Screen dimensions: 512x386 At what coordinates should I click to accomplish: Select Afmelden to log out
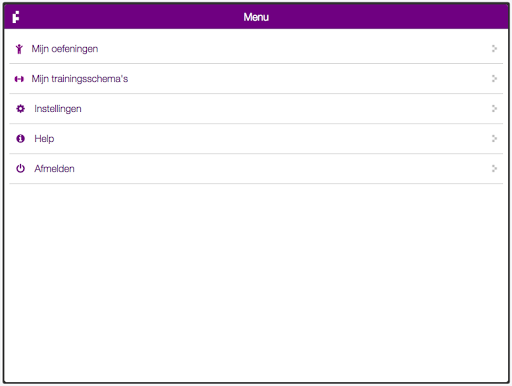[x=54, y=169]
